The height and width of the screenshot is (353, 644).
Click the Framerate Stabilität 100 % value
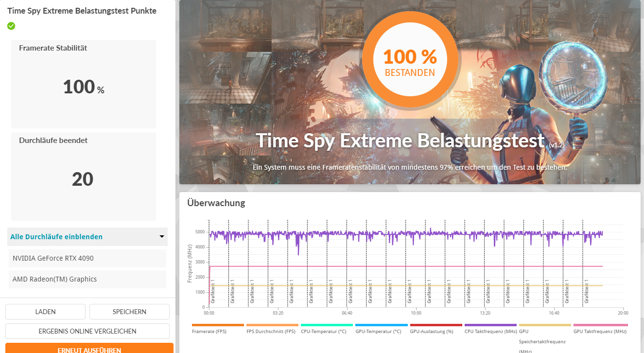click(x=84, y=87)
